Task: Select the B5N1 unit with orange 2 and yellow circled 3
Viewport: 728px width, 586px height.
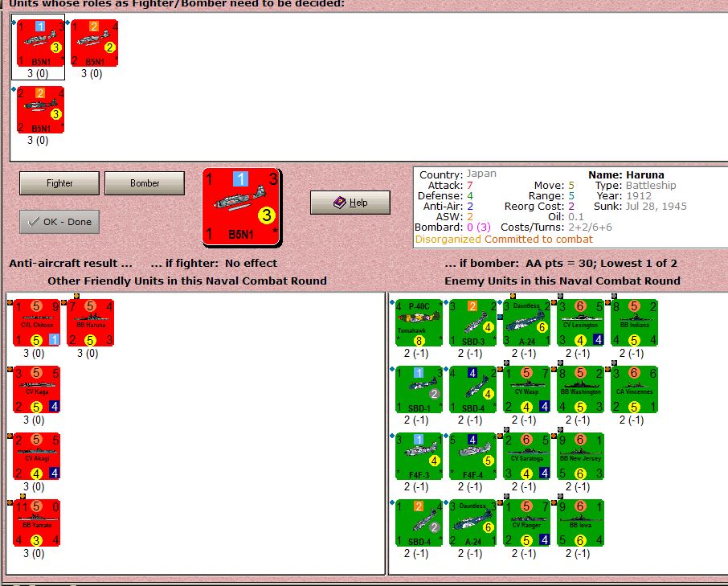Action: [x=40, y=109]
